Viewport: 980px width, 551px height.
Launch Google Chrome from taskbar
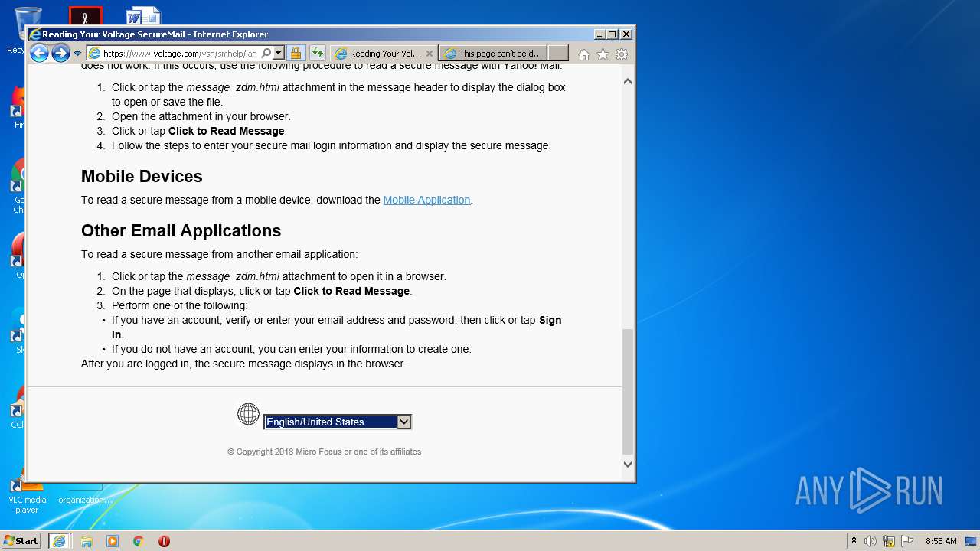(139, 541)
